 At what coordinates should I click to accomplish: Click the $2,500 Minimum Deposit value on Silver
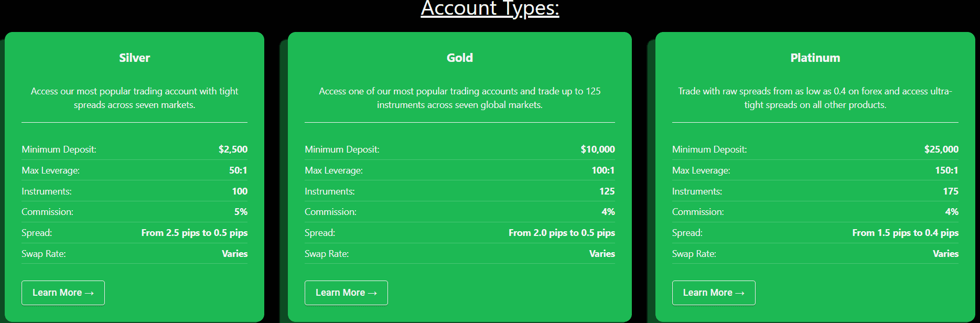234,149
